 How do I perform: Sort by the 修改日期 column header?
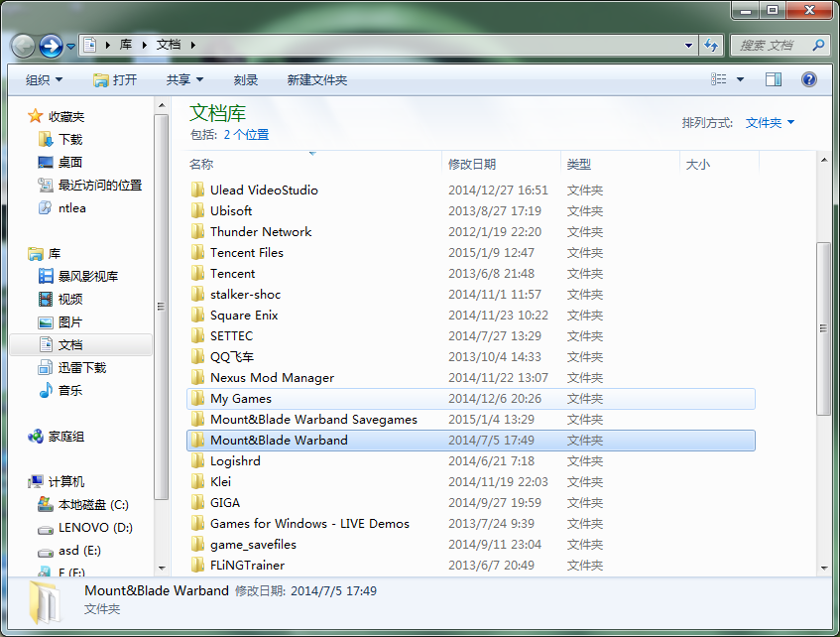pos(501,164)
